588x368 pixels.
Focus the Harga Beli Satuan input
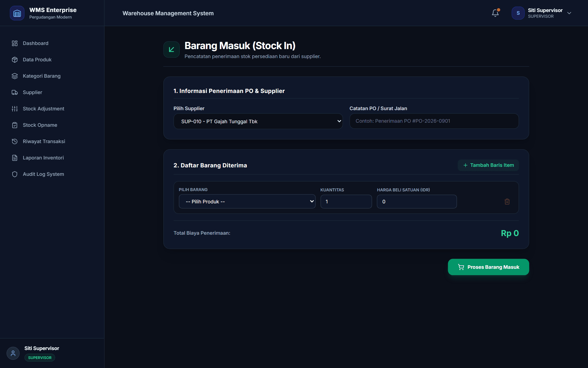click(417, 201)
